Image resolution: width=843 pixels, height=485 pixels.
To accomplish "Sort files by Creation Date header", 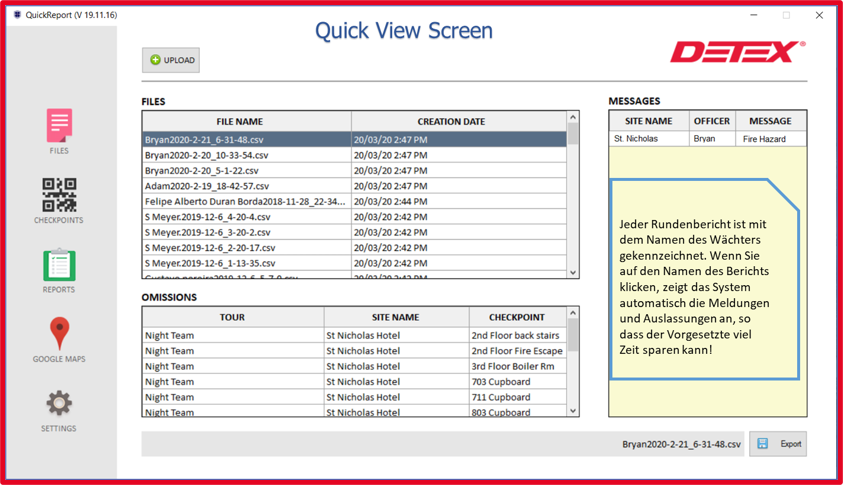I will pyautogui.click(x=451, y=121).
